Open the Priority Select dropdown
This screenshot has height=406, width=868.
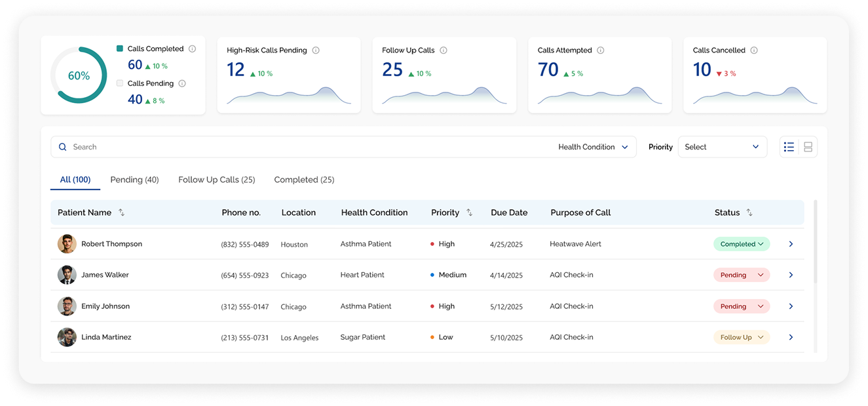click(x=722, y=147)
